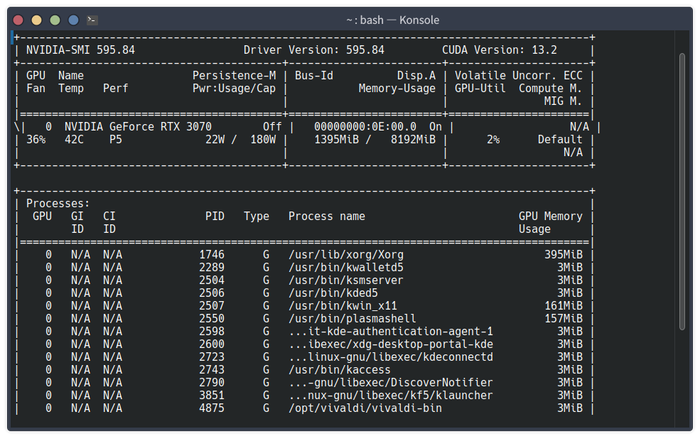Click the 'PID' column header

click(215, 217)
